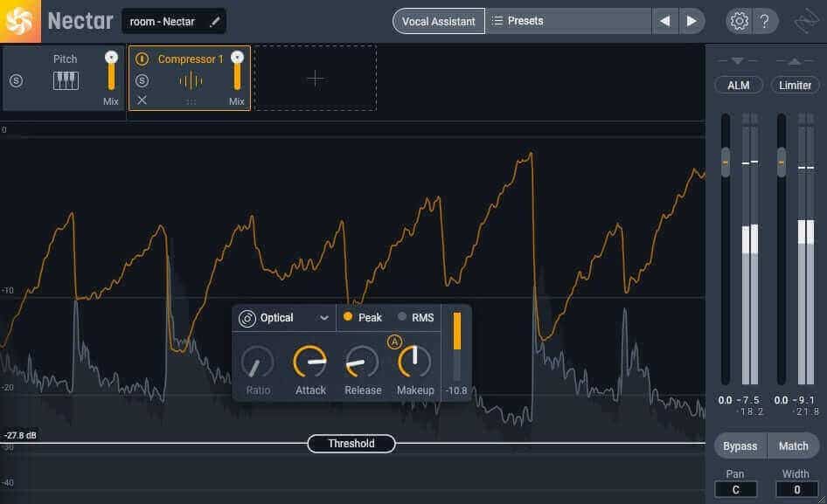
Task: Select RMS detection mode
Action: coord(416,317)
